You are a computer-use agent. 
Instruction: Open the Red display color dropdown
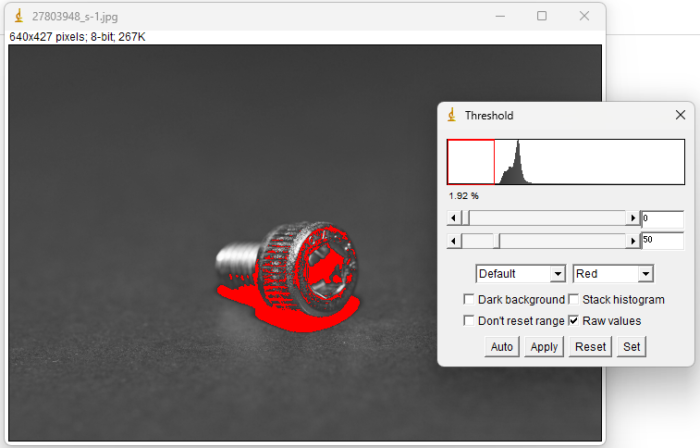point(613,274)
